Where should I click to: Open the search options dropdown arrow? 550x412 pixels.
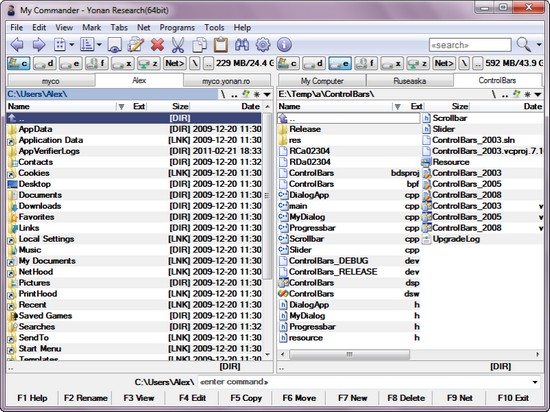(x=539, y=45)
